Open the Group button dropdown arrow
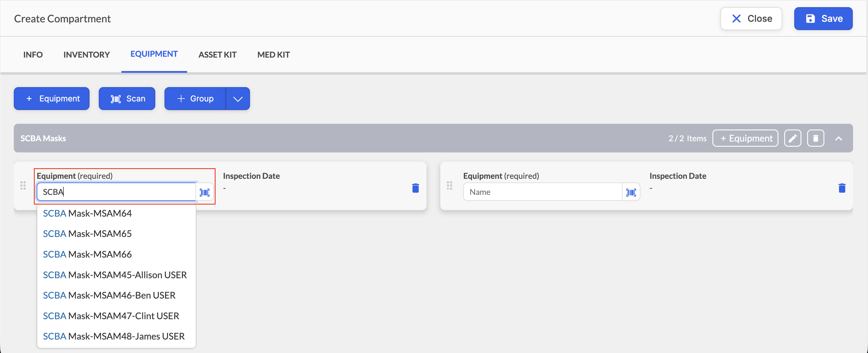The image size is (868, 353). [238, 99]
